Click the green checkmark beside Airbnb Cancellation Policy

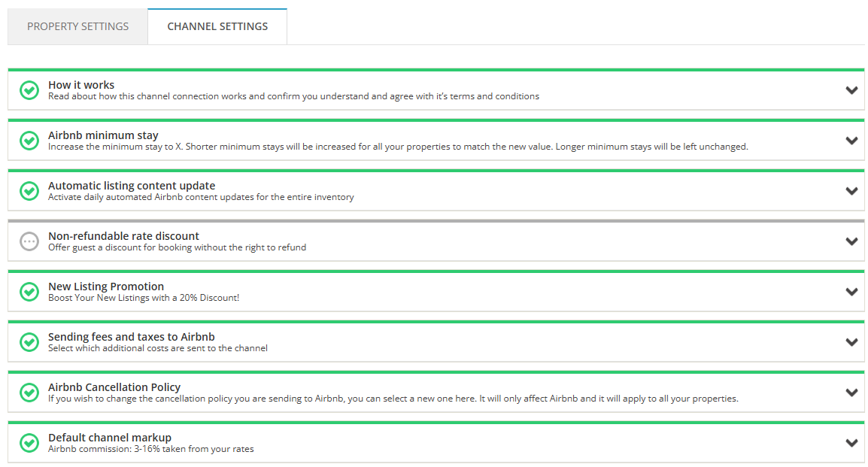pyautogui.click(x=29, y=393)
